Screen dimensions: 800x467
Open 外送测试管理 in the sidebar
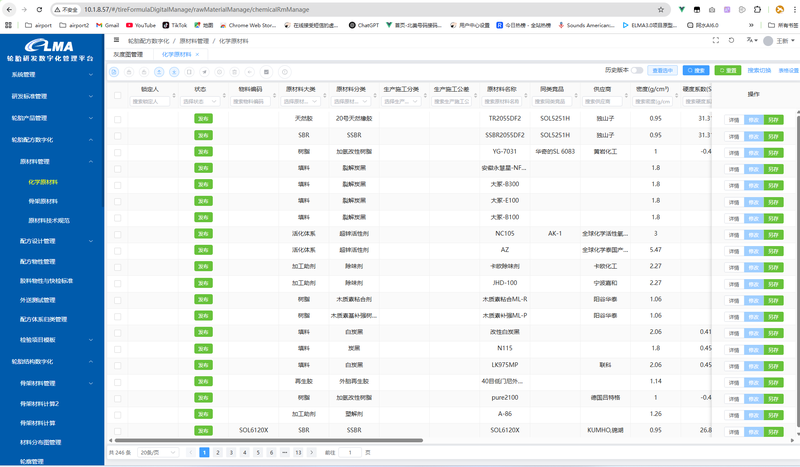coord(38,300)
